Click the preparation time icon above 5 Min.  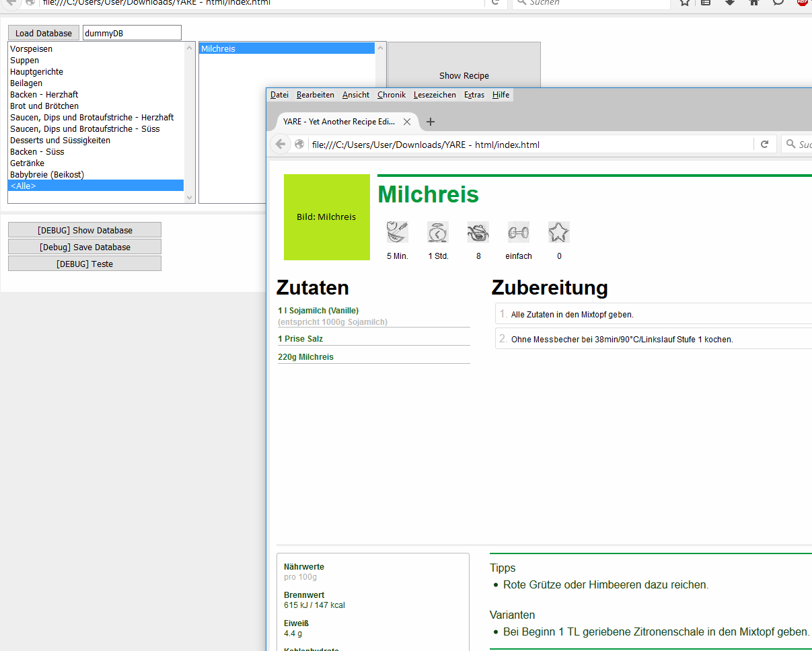[x=398, y=232]
